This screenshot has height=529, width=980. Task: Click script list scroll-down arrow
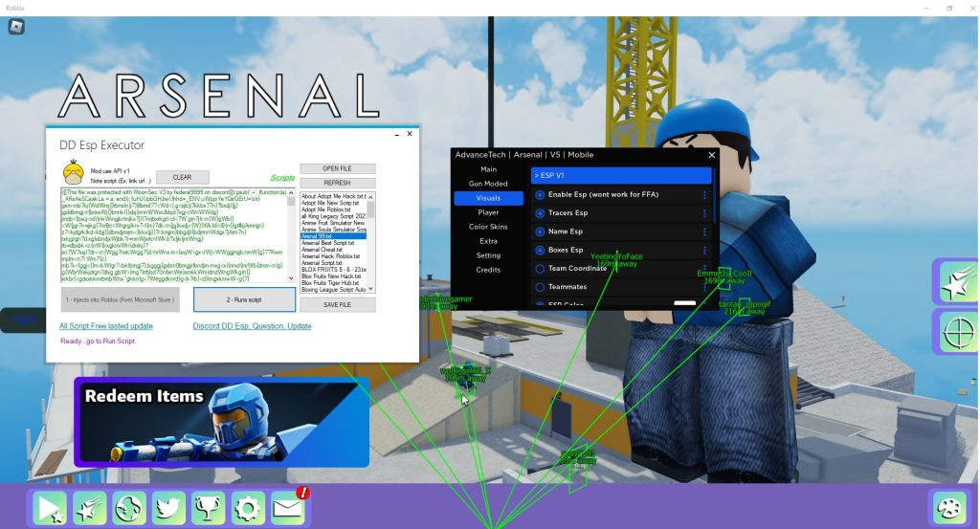point(371,289)
